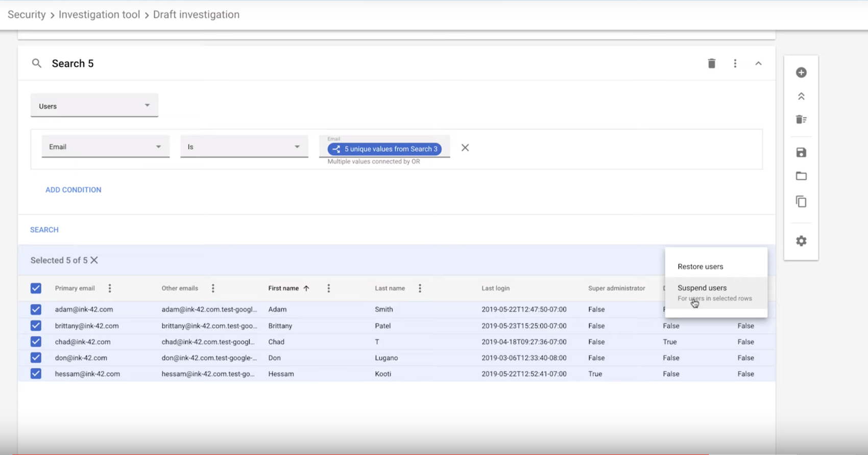Duplicate the investigation using the copy icon
This screenshot has width=868, height=455.
[801, 202]
